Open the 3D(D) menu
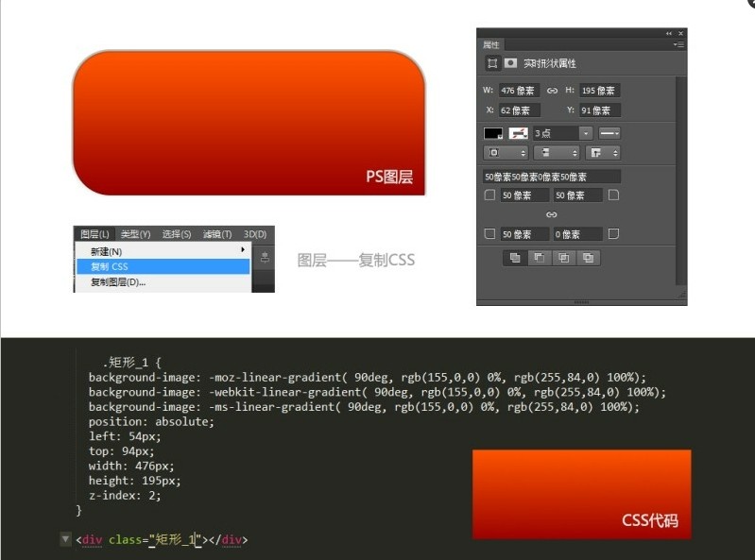The height and width of the screenshot is (560, 755). (255, 234)
